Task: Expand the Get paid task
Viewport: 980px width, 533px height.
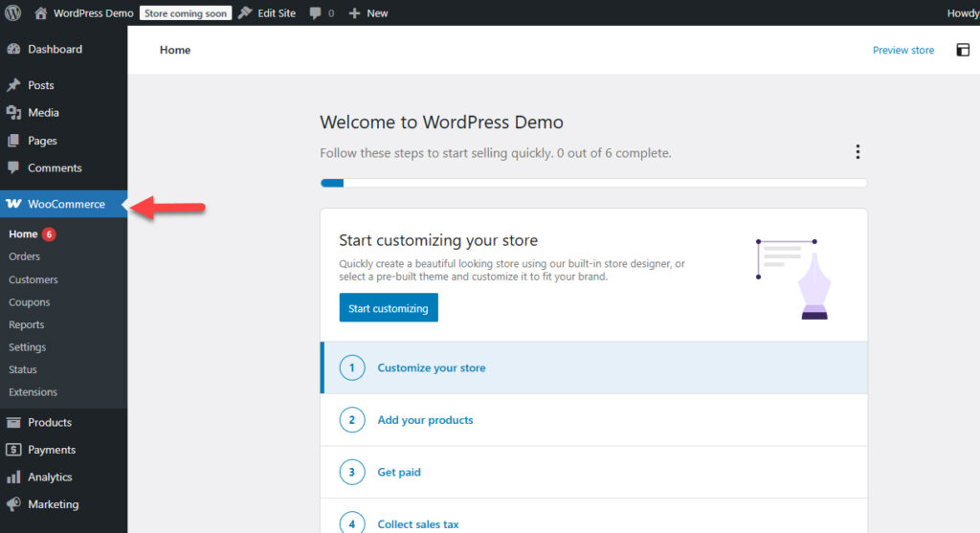Action: 593,472
